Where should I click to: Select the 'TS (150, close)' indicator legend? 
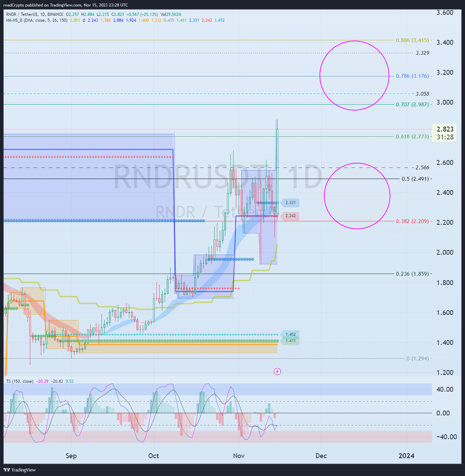coord(20,381)
